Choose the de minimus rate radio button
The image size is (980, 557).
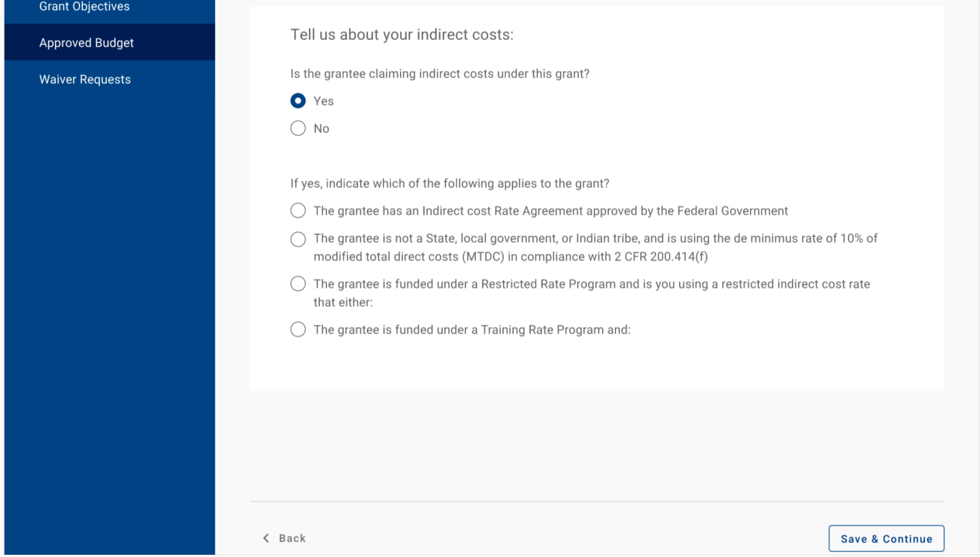coord(298,239)
